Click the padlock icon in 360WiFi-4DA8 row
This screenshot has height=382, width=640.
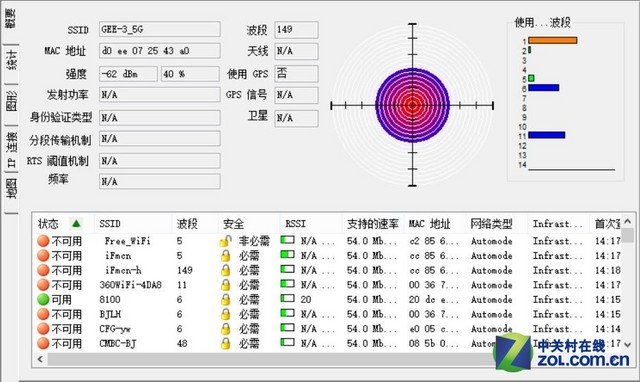(225, 285)
